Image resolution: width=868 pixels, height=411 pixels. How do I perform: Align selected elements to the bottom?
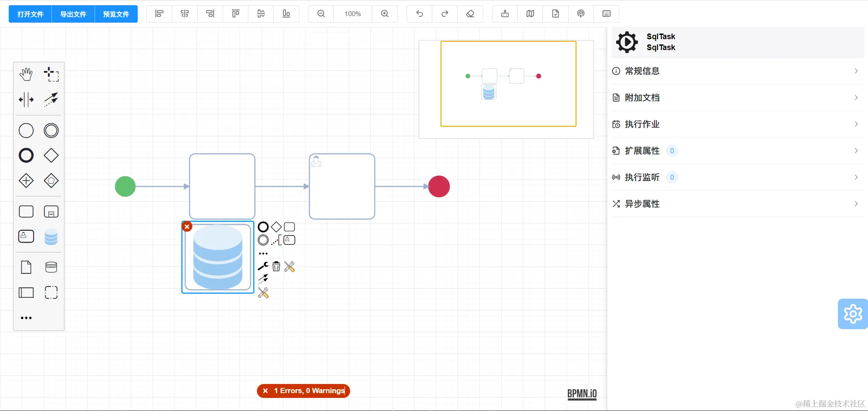[x=286, y=14]
